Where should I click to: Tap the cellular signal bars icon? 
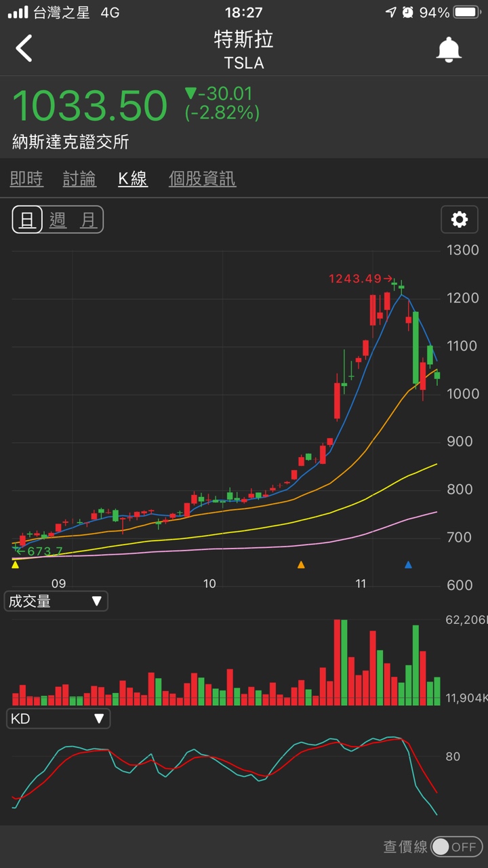(x=18, y=12)
